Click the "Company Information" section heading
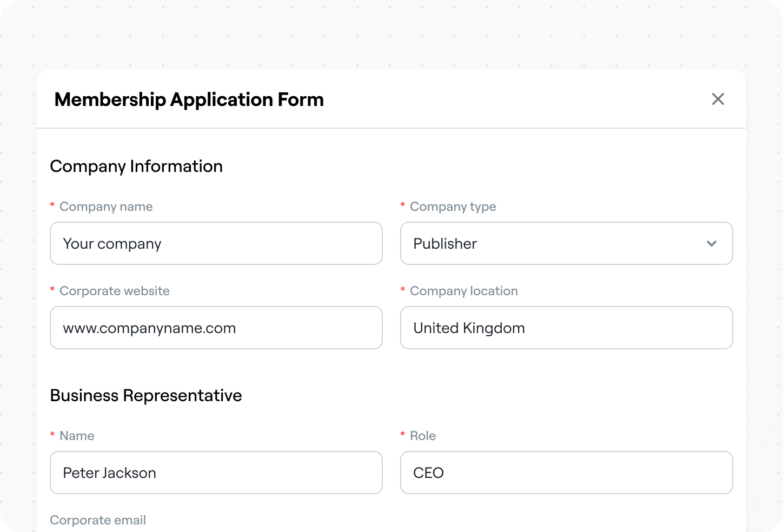 (136, 166)
